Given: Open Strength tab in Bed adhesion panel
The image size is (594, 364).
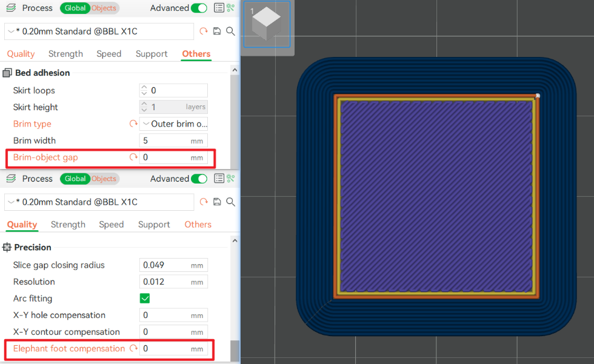Looking at the screenshot, I should pos(65,54).
